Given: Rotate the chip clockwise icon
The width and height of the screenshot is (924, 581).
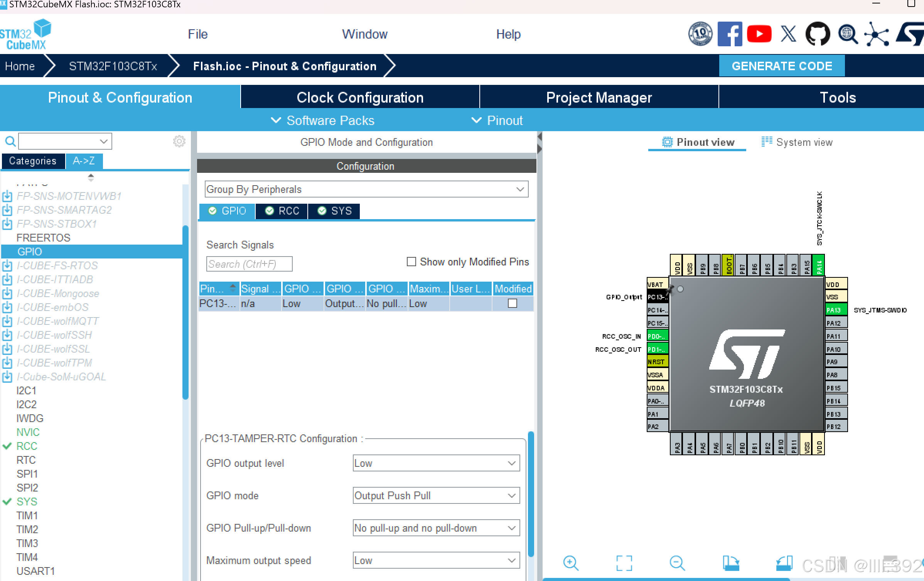Looking at the screenshot, I should coord(731,563).
